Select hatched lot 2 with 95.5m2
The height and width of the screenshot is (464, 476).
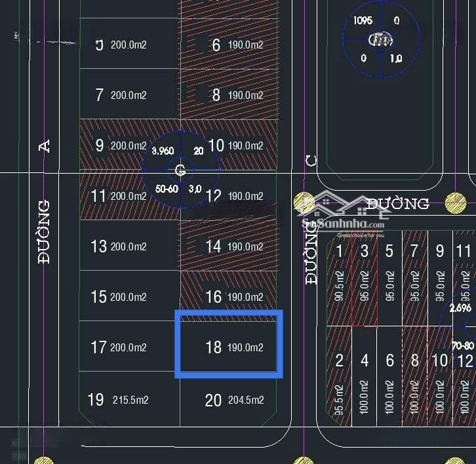pyautogui.click(x=339, y=378)
